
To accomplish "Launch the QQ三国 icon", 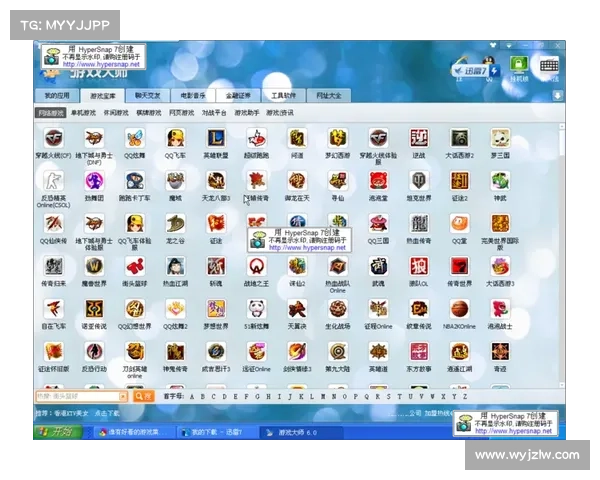I will tap(378, 224).
